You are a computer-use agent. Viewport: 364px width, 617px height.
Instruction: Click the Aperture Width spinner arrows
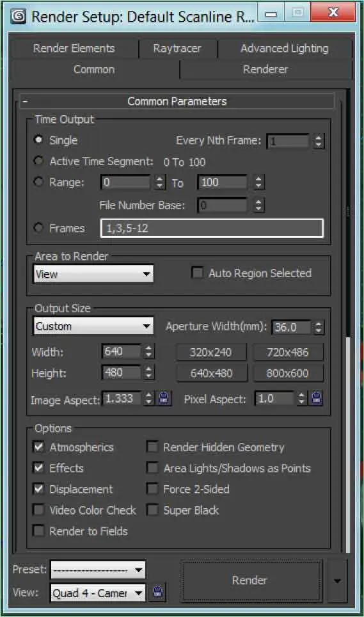coord(319,327)
